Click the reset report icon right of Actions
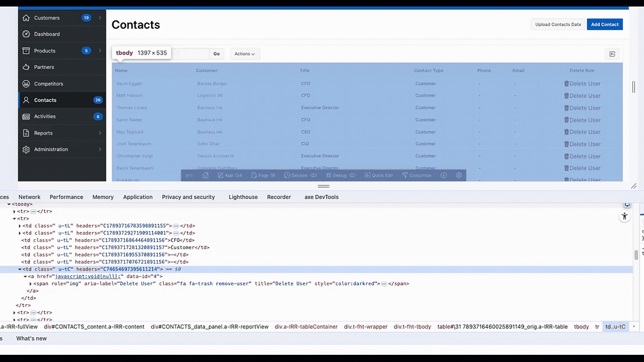 pos(612,54)
